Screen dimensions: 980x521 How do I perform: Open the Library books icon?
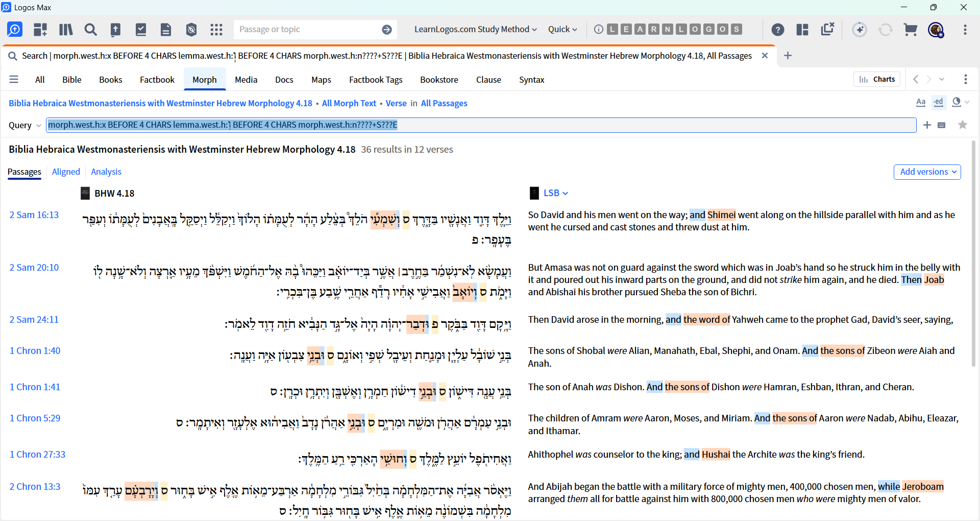[x=66, y=30]
